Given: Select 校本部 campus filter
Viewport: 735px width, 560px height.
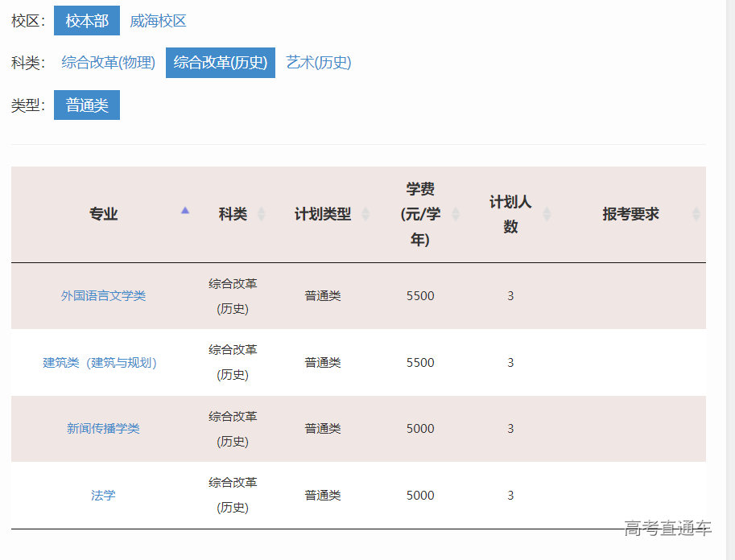Looking at the screenshot, I should click(x=87, y=21).
